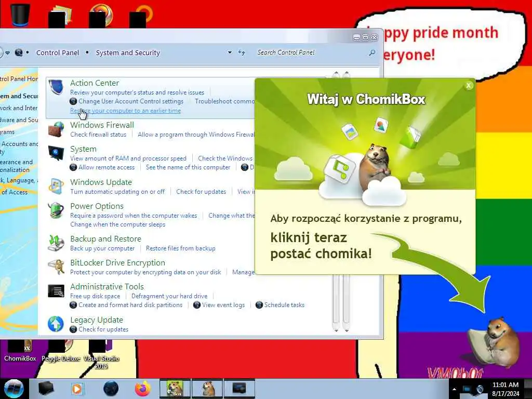Click Create and format hard disk partitions

(x=130, y=305)
